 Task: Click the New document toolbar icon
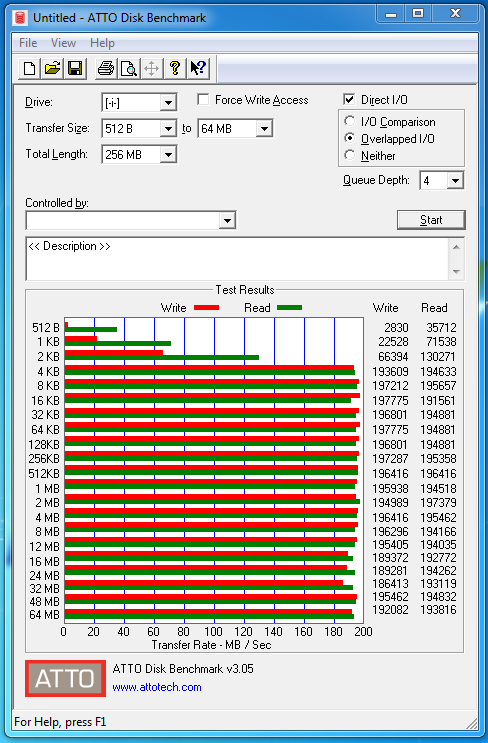point(29,69)
